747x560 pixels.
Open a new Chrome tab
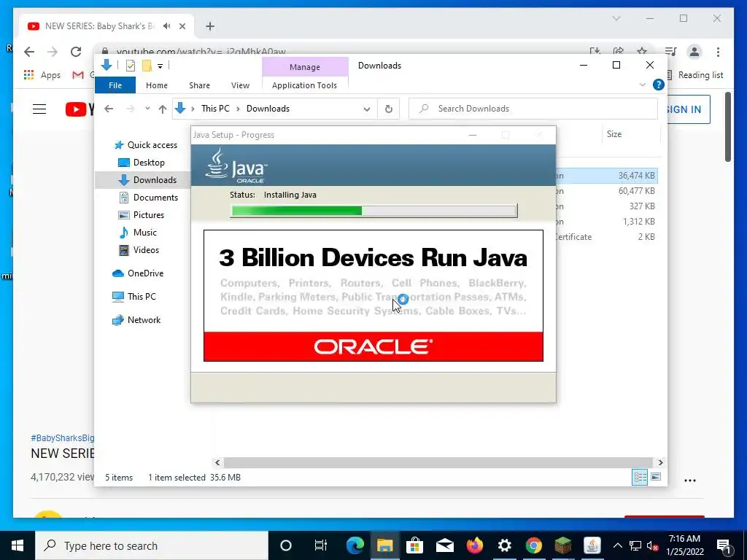point(210,26)
